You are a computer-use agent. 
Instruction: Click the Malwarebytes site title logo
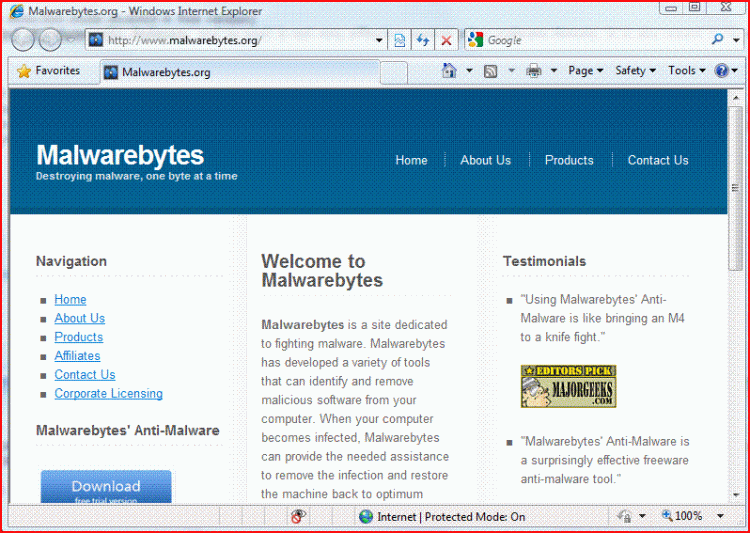(120, 155)
